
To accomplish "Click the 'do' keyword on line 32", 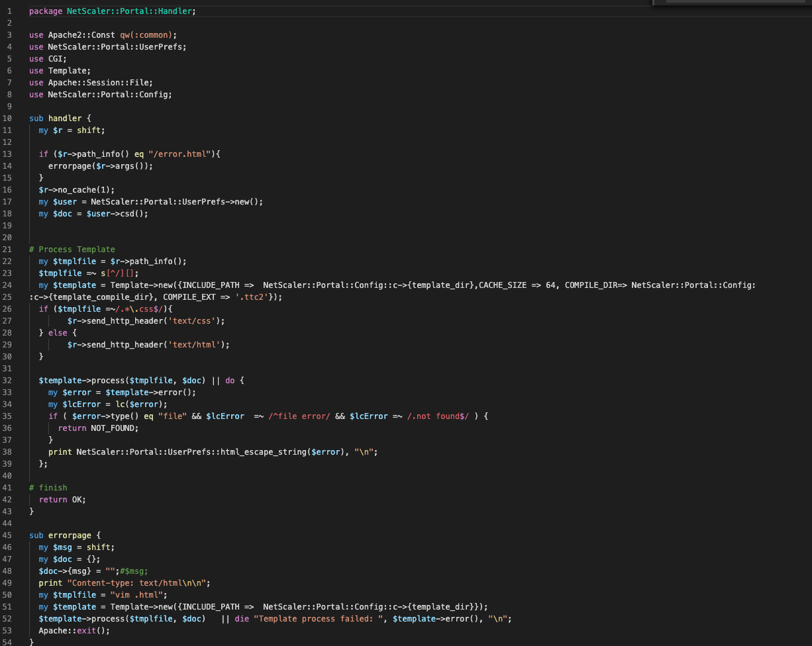I will 230,381.
